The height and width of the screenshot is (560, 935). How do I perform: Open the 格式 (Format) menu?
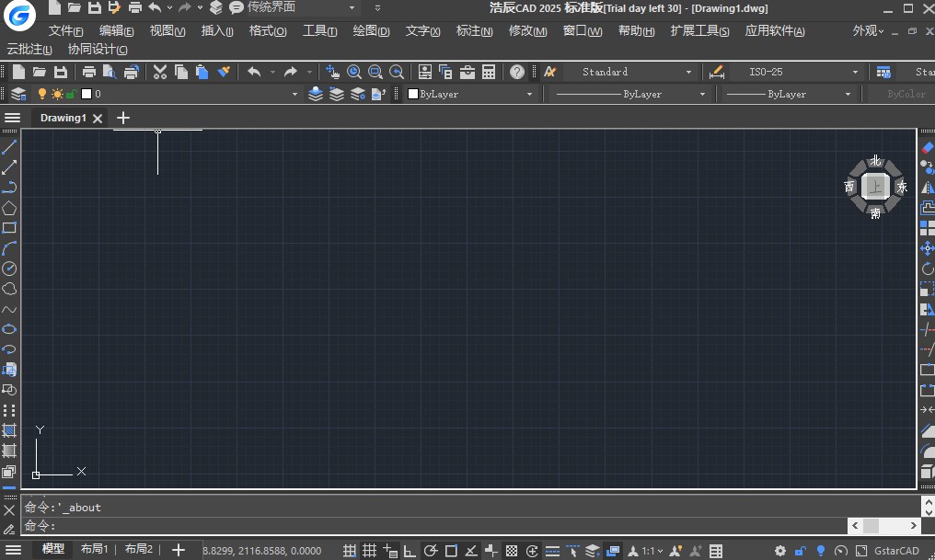267,31
